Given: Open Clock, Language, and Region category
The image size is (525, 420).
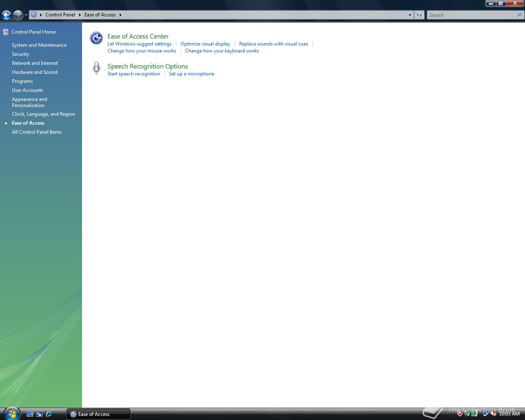Looking at the screenshot, I should [43, 114].
